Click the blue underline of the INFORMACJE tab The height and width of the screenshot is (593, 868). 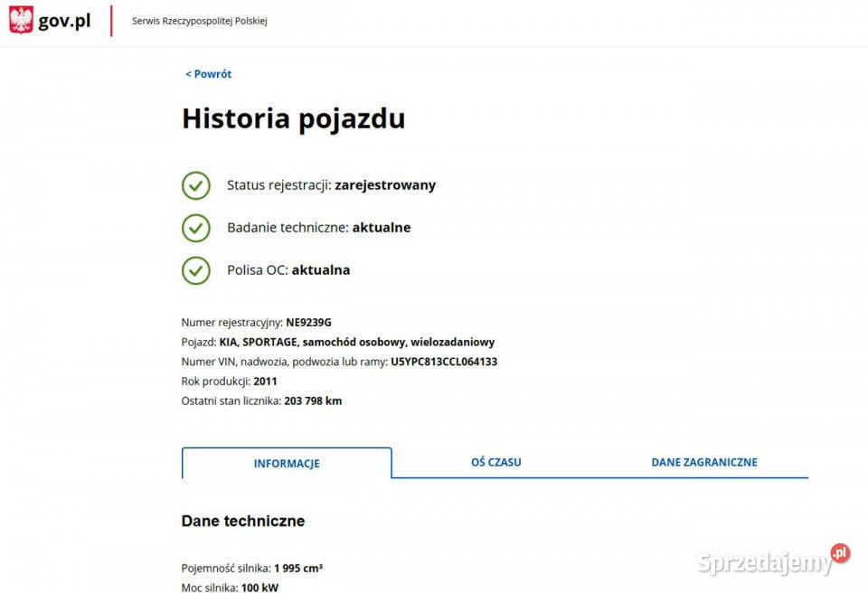point(287,477)
